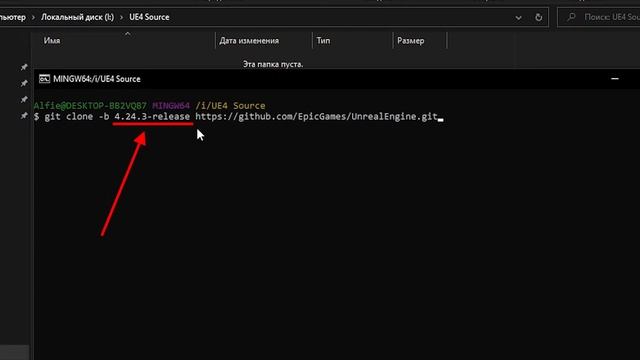Expand the chevron before 'UE4 Source' breadcrumb

pyautogui.click(x=122, y=18)
